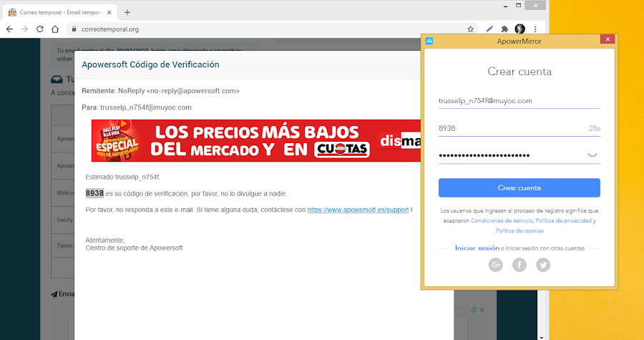Click the email field in ApowerMirror

pos(519,101)
